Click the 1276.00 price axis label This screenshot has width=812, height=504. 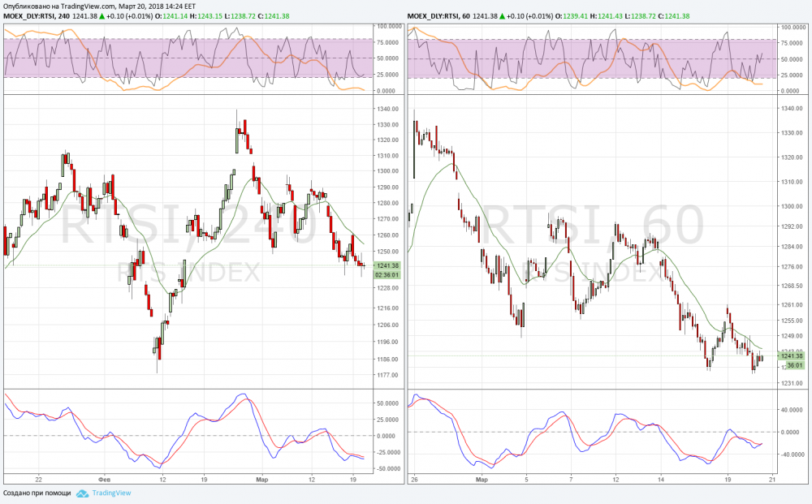click(x=793, y=267)
